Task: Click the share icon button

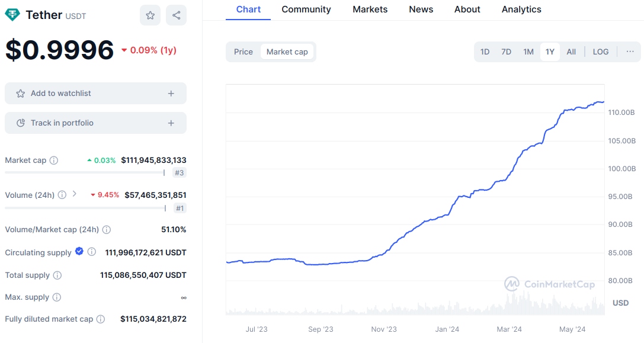Action: pos(176,15)
